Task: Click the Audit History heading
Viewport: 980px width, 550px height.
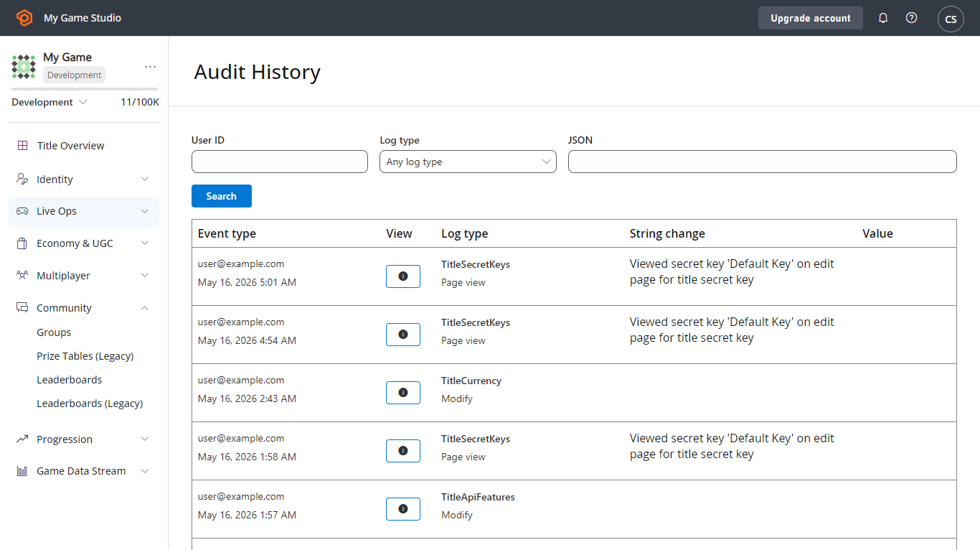Action: (x=258, y=72)
